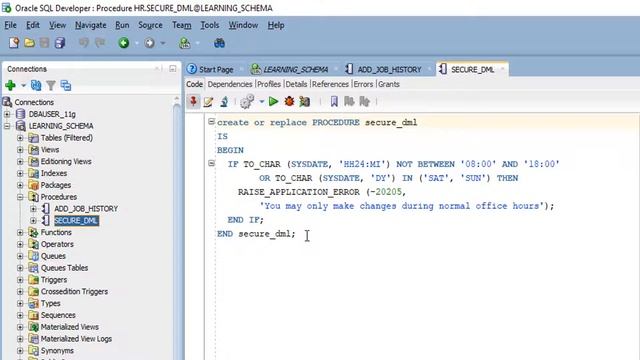Screen dimensions: 640x360
Task: Select SECURE_DML in Procedures tree
Action: click(76, 220)
